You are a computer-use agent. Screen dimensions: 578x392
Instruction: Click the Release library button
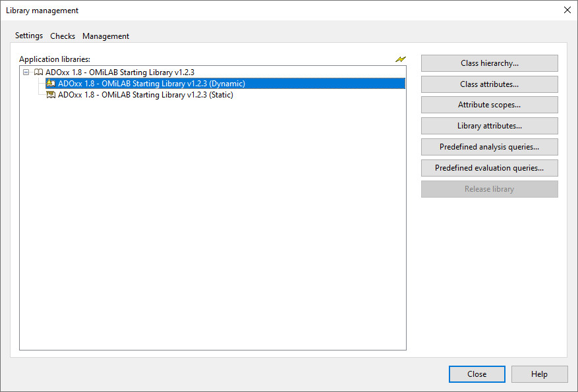490,189
